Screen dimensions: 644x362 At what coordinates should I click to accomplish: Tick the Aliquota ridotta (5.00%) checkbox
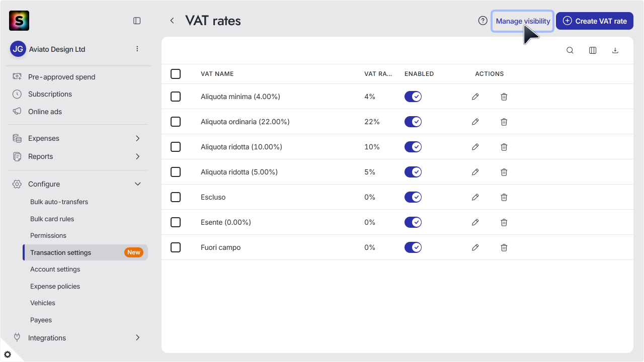click(176, 172)
